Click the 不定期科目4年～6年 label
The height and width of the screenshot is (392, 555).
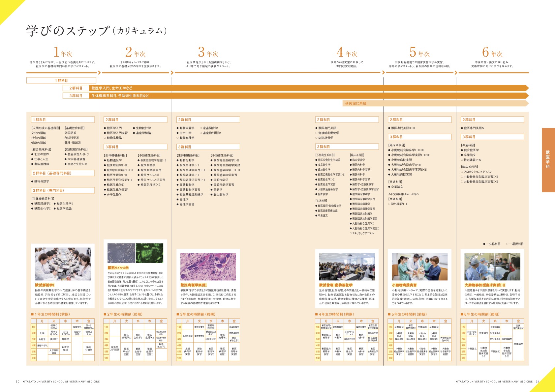click(403, 194)
